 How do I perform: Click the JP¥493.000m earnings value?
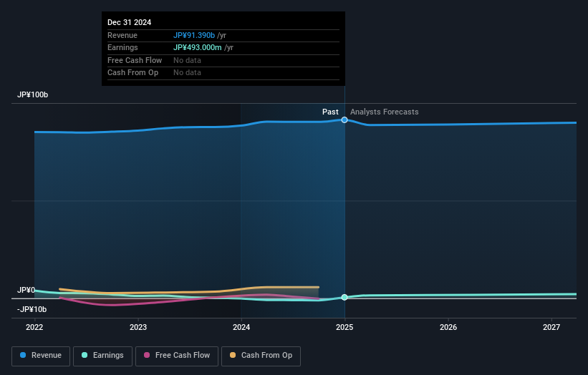[x=197, y=47]
